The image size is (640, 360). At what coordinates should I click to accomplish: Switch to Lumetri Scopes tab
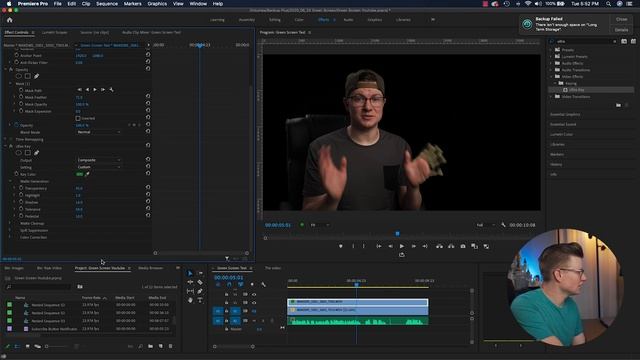[x=55, y=32]
